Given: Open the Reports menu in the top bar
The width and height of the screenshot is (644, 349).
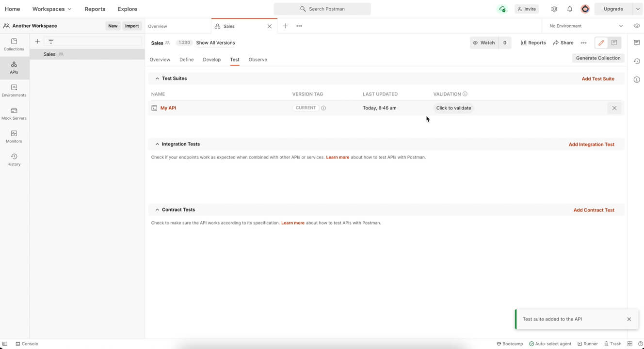Looking at the screenshot, I should point(95,9).
